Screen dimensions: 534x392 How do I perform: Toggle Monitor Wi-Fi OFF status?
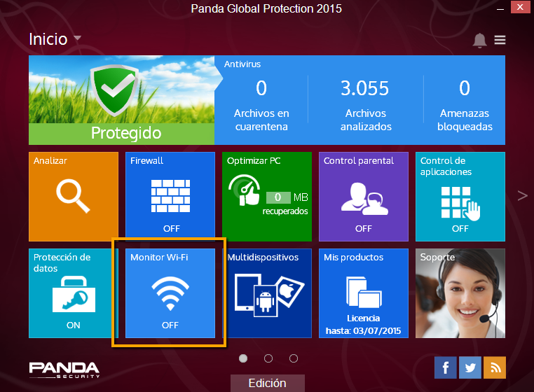pos(170,325)
